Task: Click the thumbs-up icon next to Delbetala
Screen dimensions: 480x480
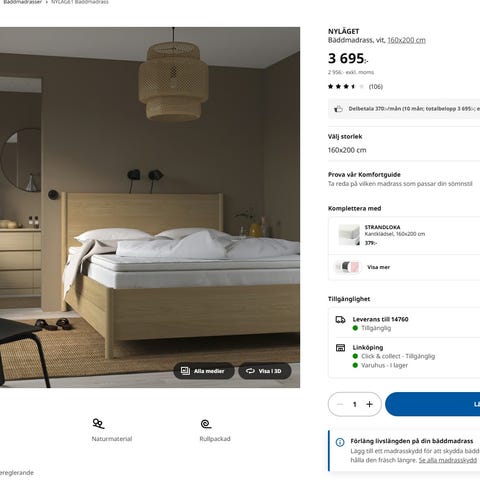Action: coord(338,109)
